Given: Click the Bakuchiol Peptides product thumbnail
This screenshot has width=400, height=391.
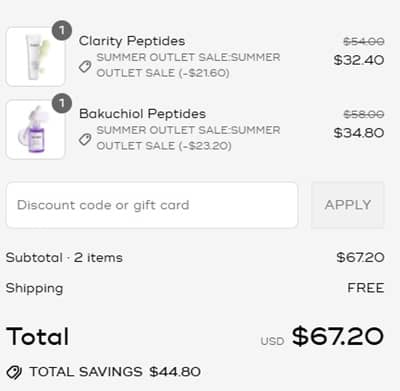Looking at the screenshot, I should 35,129.
